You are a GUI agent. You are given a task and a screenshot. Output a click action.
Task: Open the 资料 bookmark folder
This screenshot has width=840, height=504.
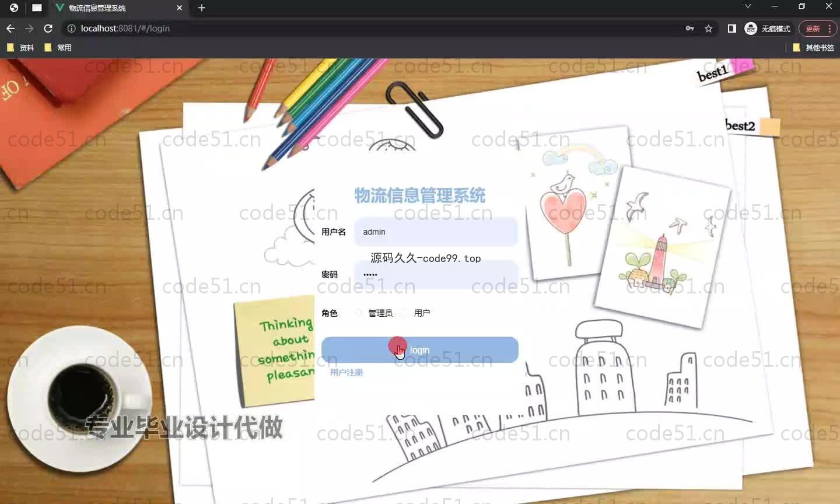pyautogui.click(x=20, y=47)
